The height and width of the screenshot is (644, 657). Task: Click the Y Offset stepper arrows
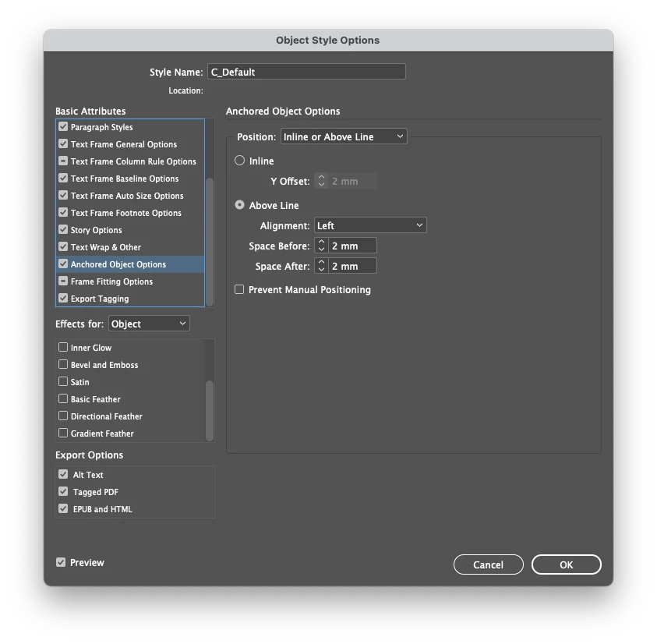(321, 181)
